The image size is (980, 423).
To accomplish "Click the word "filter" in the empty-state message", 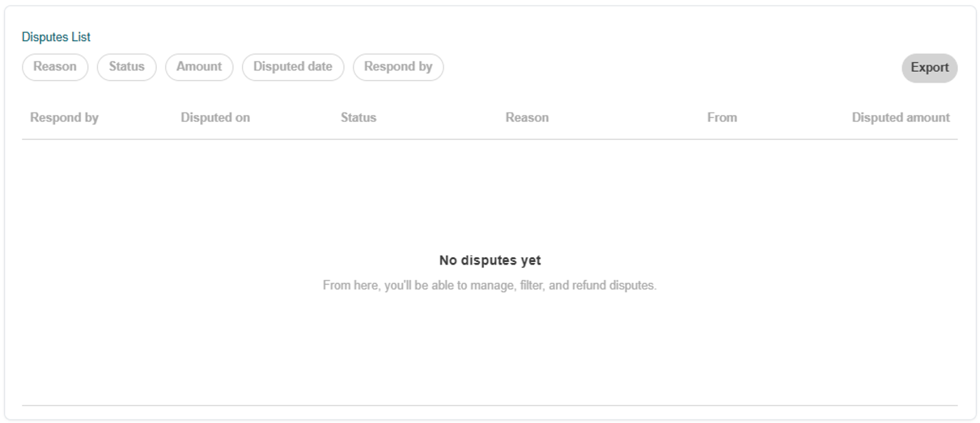I will click(532, 285).
